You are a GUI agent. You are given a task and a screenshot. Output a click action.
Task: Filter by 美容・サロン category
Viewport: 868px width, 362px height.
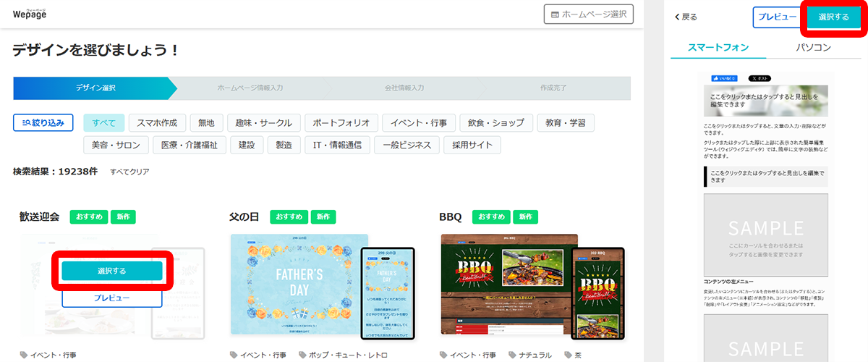116,146
